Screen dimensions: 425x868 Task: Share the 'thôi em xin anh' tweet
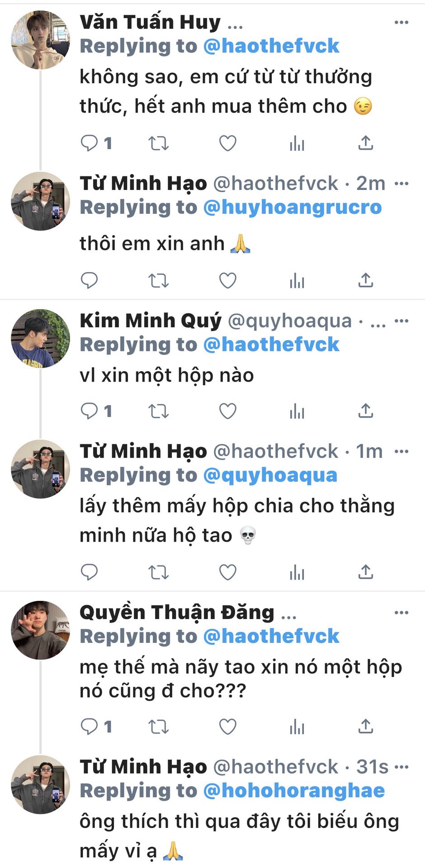(x=365, y=280)
